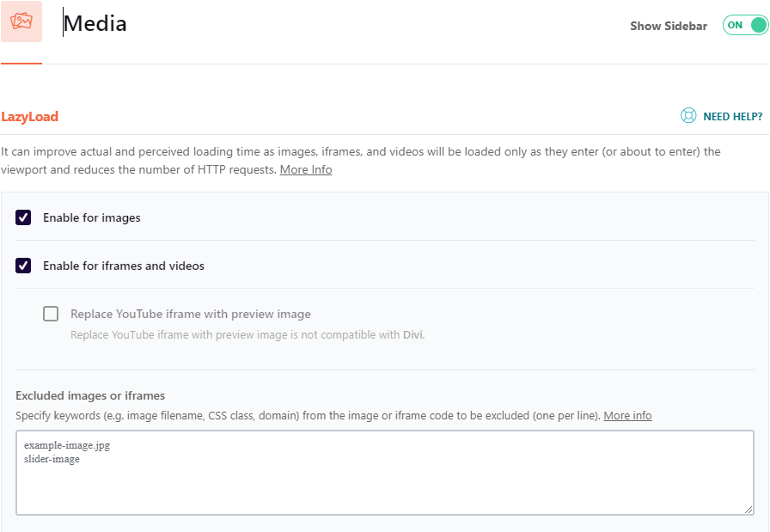Open More info link for excluded images
770x532 pixels.
(x=627, y=415)
